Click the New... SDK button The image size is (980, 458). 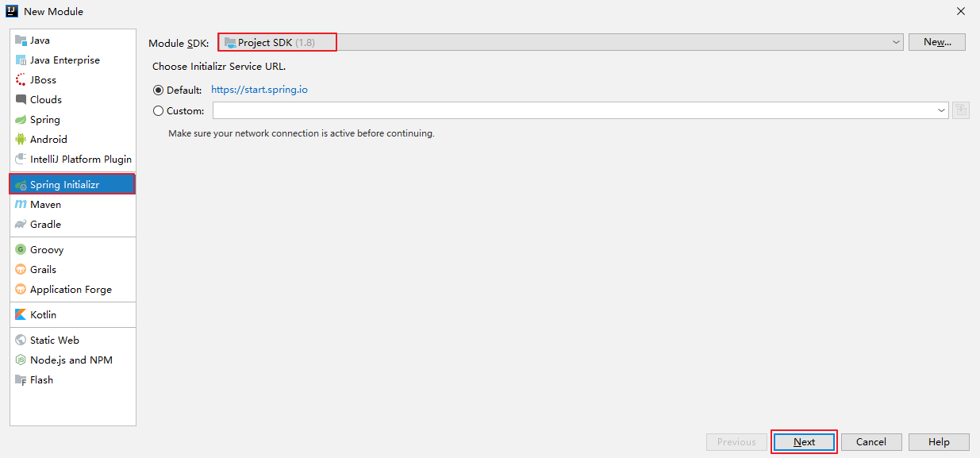937,42
